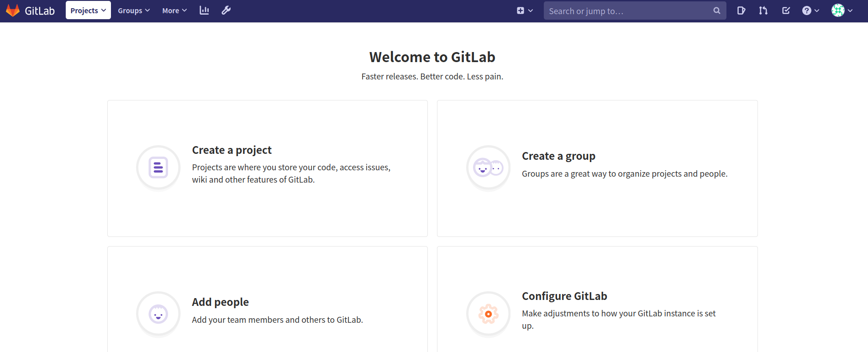Click the GitLab fox logo
Viewport: 868px width, 352px height.
click(x=13, y=11)
